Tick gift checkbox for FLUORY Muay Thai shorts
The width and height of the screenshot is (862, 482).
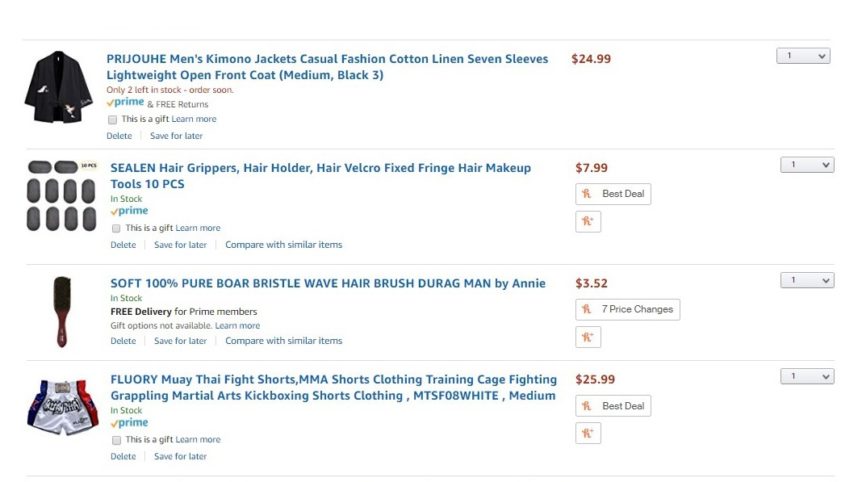click(x=116, y=440)
